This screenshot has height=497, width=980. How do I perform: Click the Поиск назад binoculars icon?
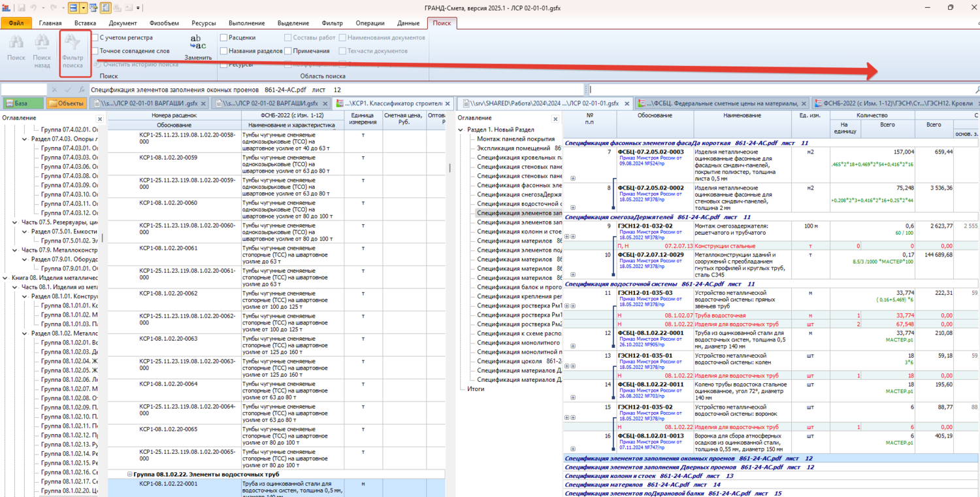[x=42, y=43]
